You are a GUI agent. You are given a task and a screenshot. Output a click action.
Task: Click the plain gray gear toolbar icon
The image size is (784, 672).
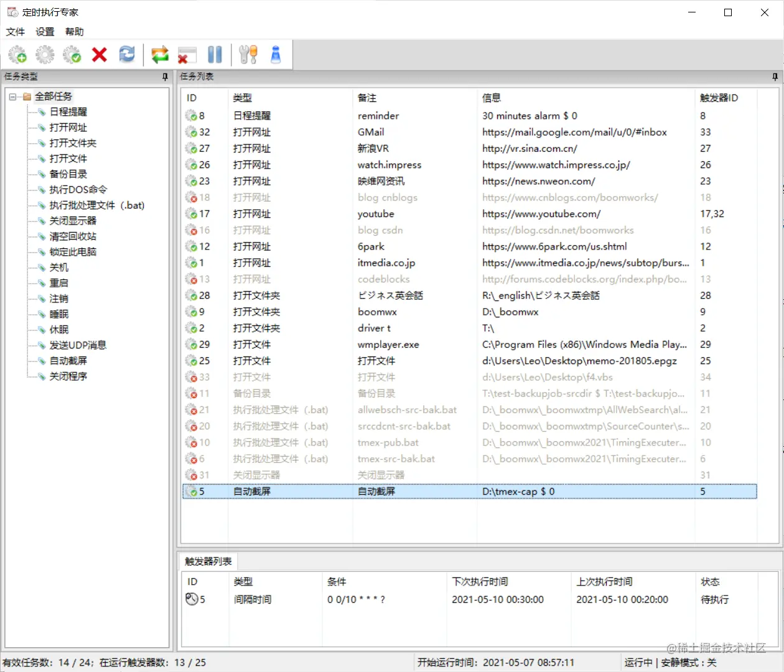pos(45,55)
